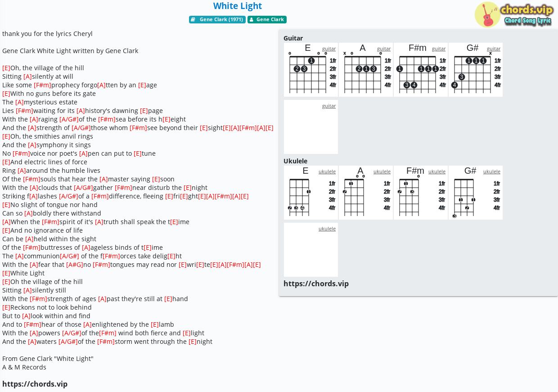
Task: Open https://chords.vip link below A & M Records
Action: pyautogui.click(x=35, y=384)
